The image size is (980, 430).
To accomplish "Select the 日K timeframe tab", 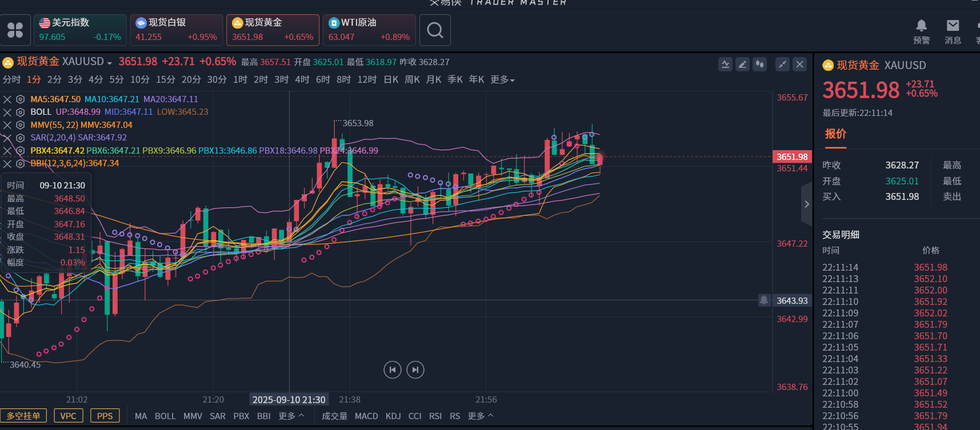I will (391, 80).
